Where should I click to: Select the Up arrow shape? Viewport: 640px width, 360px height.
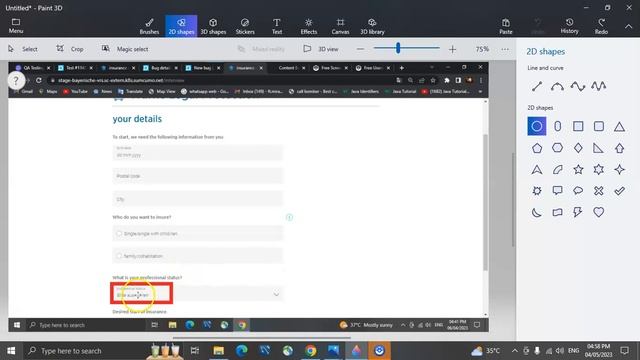coord(619,148)
